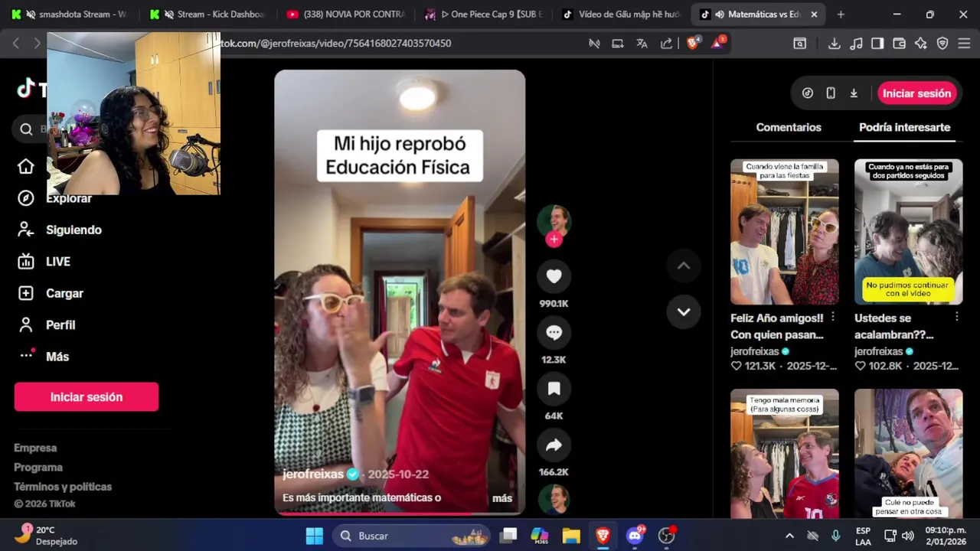Switch to the Vídeo de Gấu mập tab

[x=622, y=15]
